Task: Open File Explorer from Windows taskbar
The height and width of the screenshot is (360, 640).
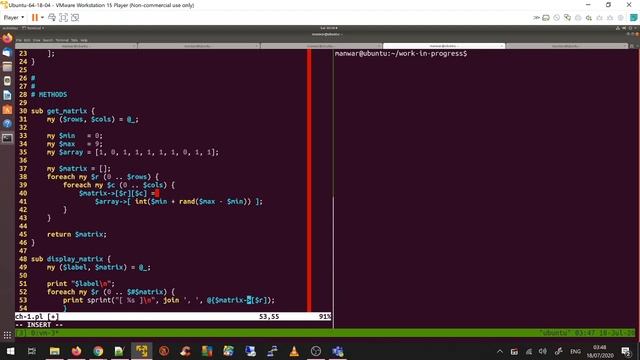Action: coord(54,351)
